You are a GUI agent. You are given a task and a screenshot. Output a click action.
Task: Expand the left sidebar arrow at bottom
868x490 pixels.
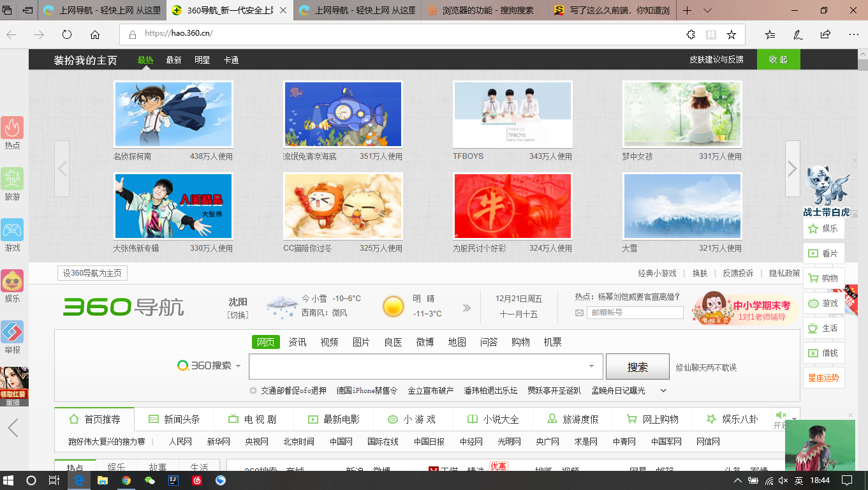tap(13, 427)
